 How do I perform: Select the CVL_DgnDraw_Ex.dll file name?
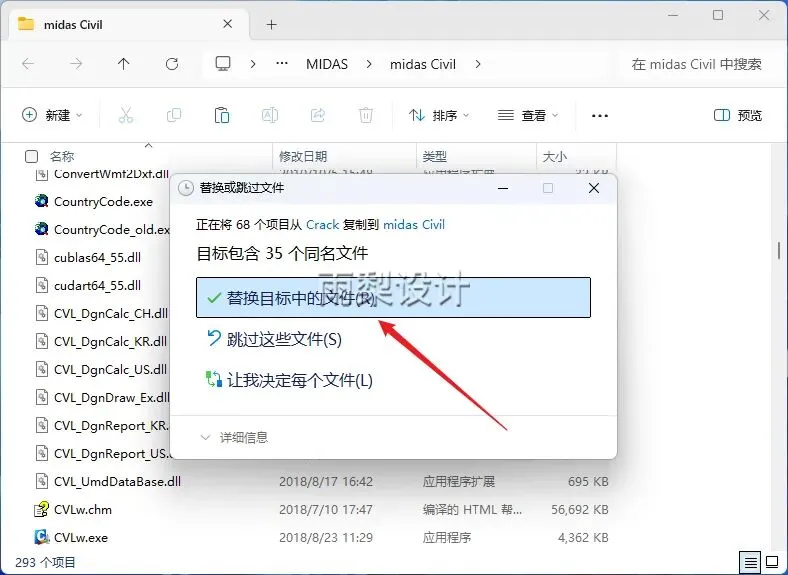click(112, 398)
